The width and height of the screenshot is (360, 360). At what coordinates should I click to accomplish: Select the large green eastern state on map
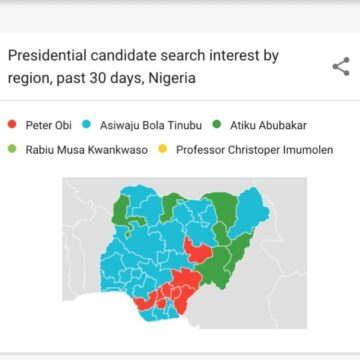coord(214,267)
